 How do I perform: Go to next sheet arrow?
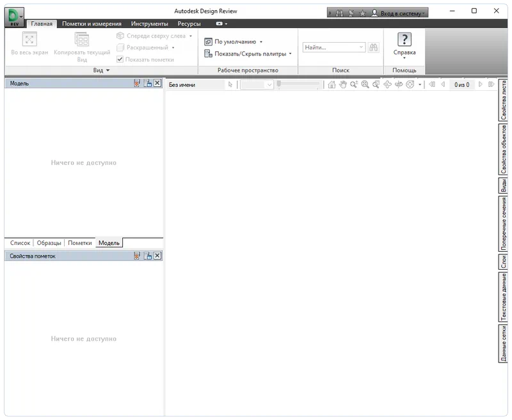pos(481,84)
